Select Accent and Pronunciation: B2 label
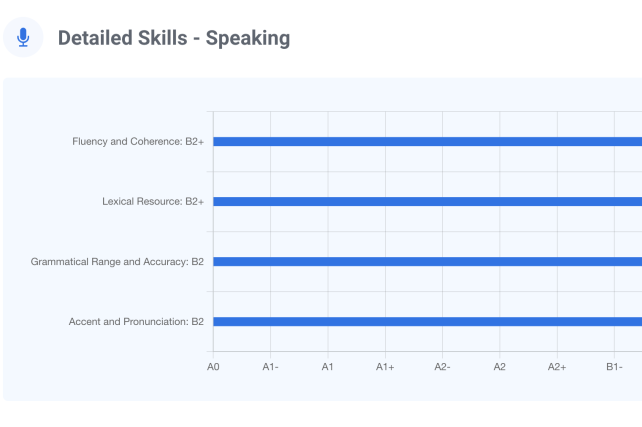Screen dimensions: 642x427 [x=136, y=322]
